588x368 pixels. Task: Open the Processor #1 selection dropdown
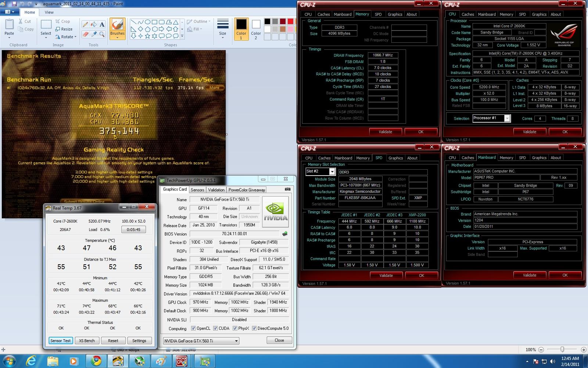click(x=507, y=118)
